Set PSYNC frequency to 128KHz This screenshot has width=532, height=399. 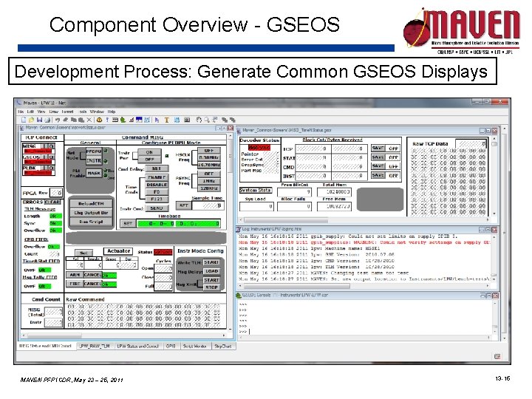(209, 188)
